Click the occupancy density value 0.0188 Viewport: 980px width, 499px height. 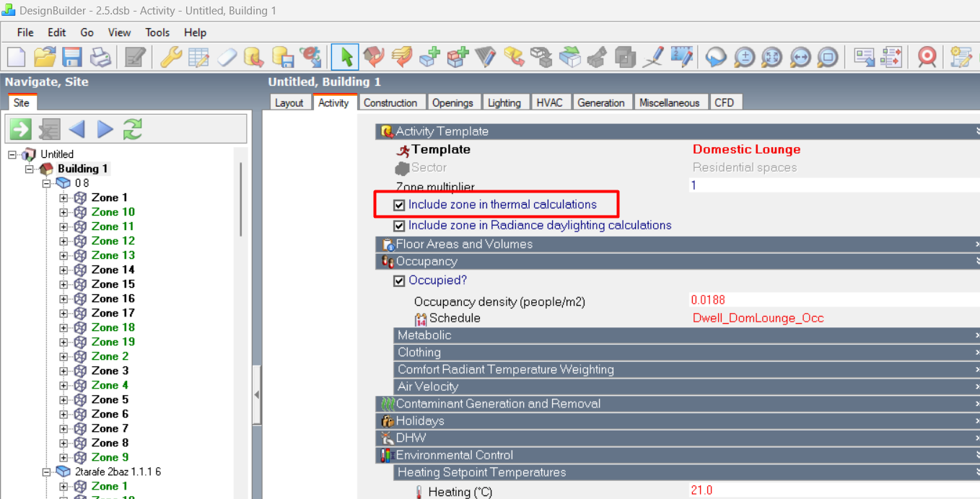pos(708,300)
